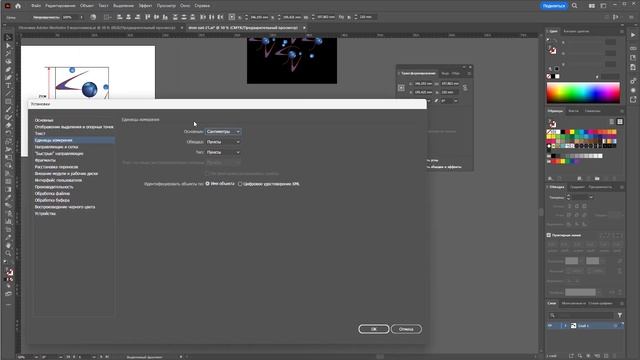Image resolution: width=640 pixels, height=360 pixels.
Task: Click the Share button at top right
Action: point(554,6)
